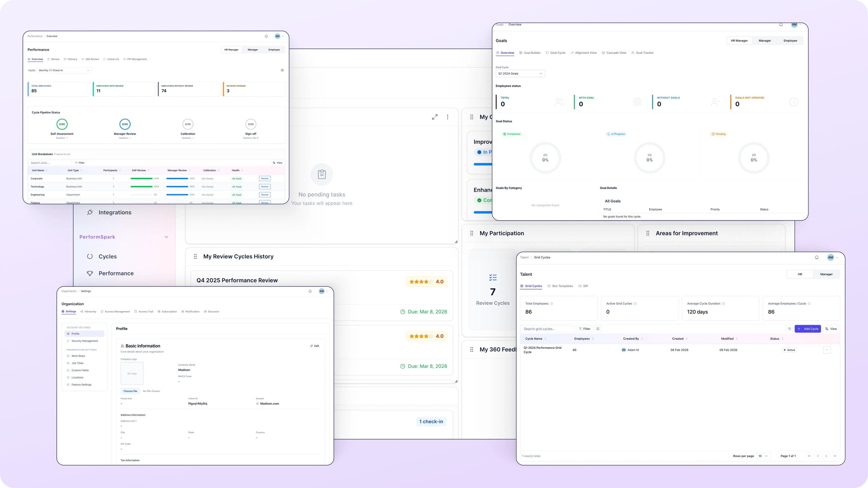Select Employee role toggle in Goals window

(790, 41)
